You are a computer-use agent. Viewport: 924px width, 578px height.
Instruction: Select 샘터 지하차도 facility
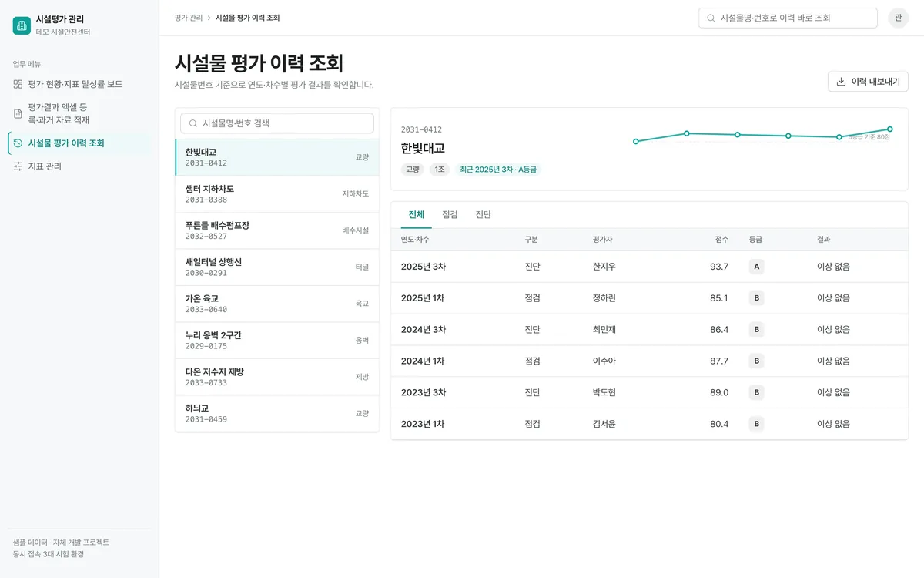(277, 194)
